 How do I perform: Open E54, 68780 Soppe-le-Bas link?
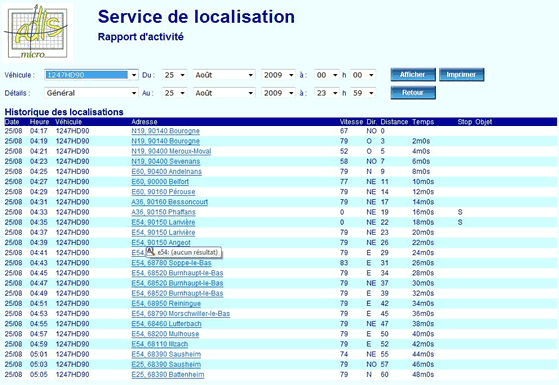point(171,263)
